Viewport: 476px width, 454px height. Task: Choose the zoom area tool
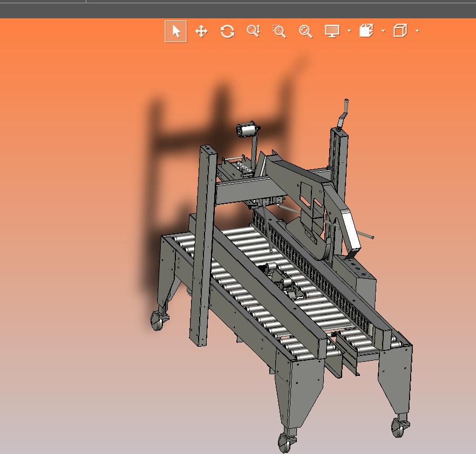tap(280, 31)
